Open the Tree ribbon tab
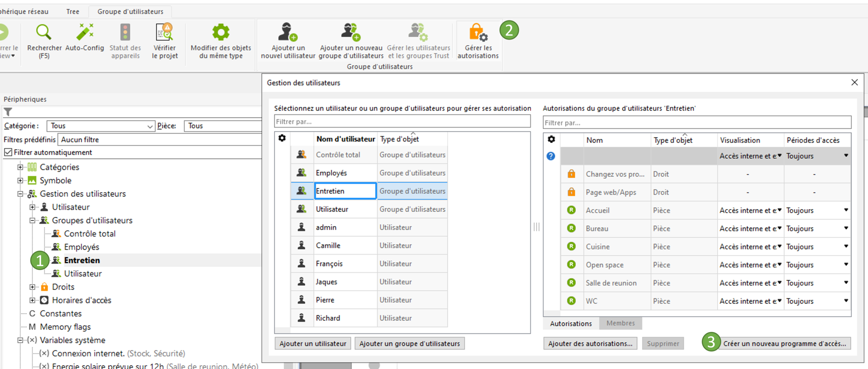868x369 pixels. (73, 12)
